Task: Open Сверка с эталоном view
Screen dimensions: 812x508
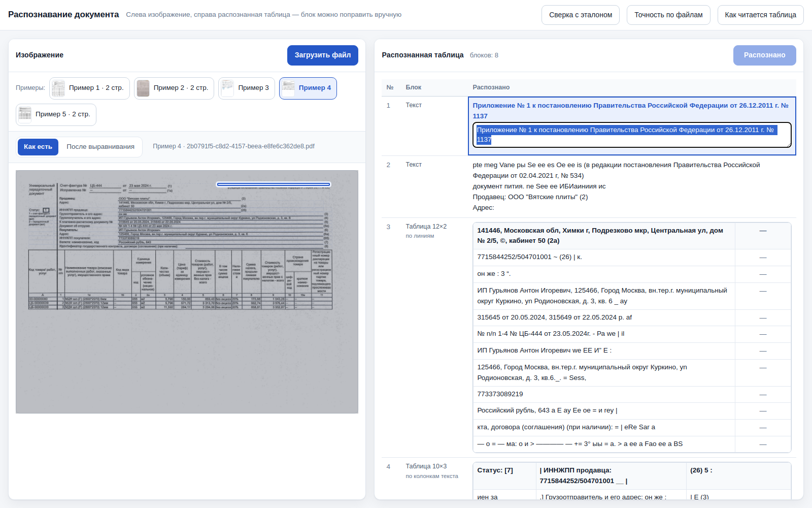Action: [x=581, y=15]
